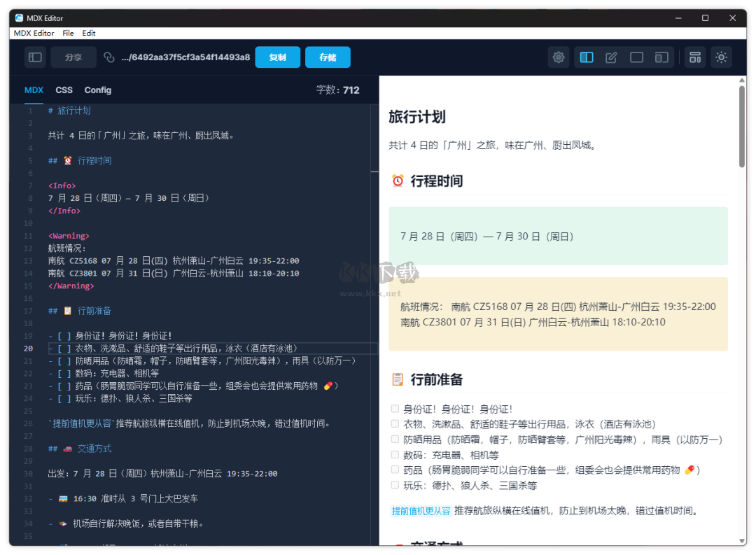Check the 药品 checkbox in preview

(395, 470)
